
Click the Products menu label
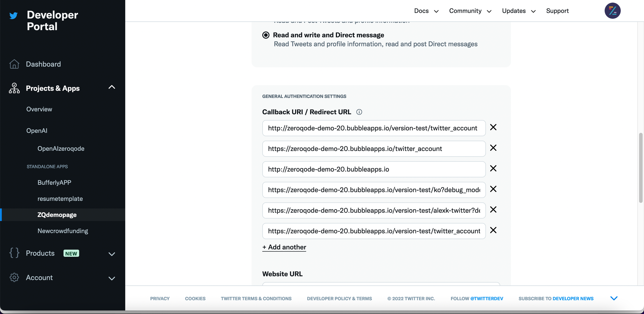40,253
